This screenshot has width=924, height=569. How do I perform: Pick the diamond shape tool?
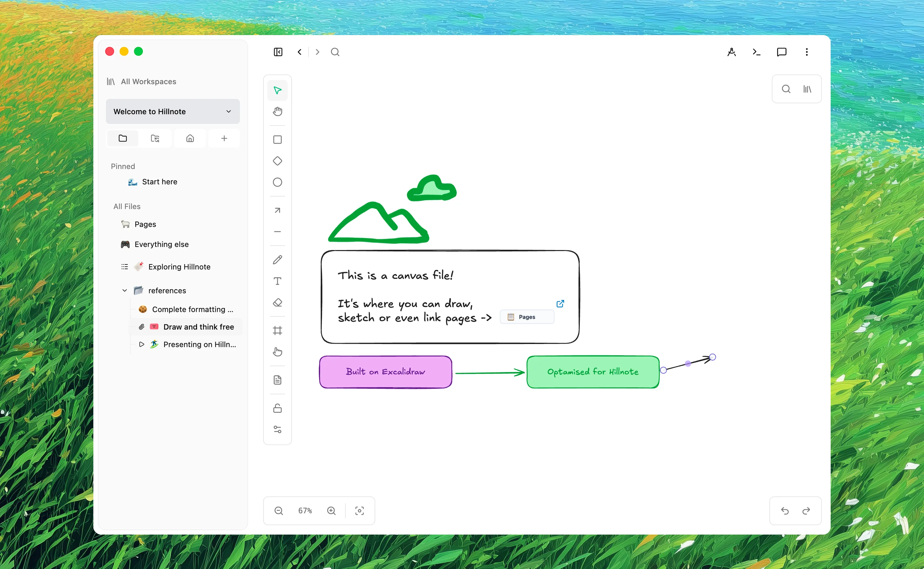(x=278, y=161)
